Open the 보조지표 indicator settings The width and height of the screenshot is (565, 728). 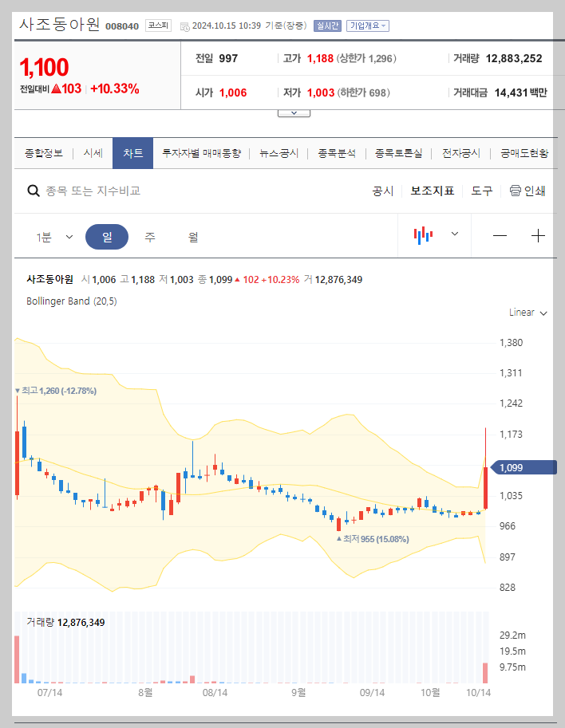[432, 191]
